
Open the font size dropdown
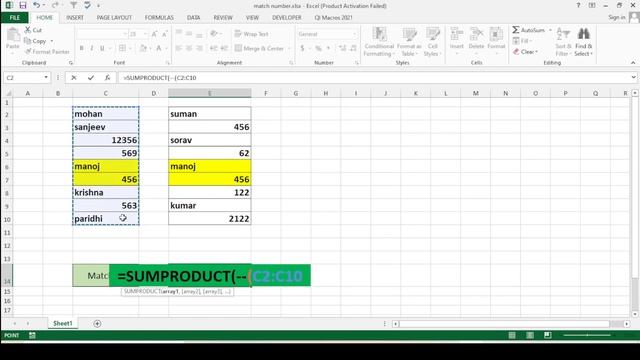[x=145, y=34]
